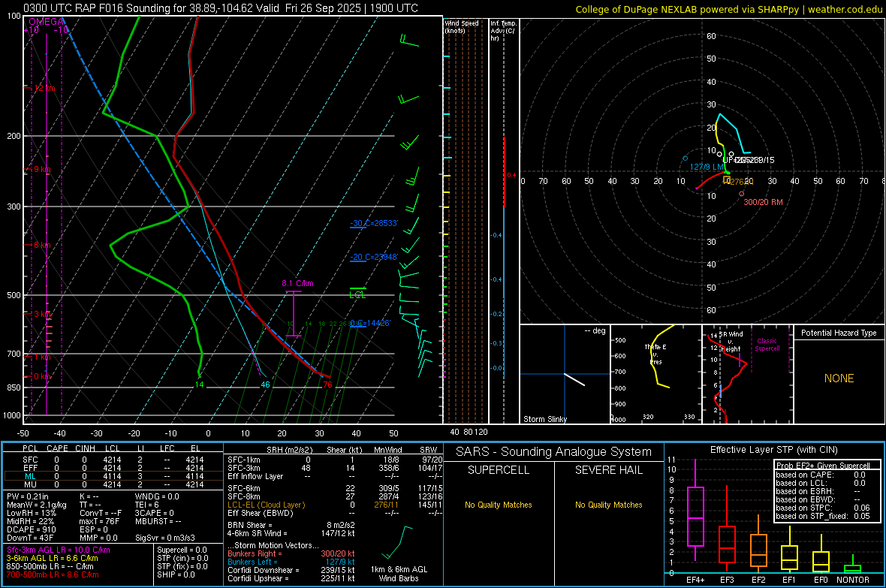Image resolution: width=886 pixels, height=588 pixels.
Task: Click the 1km & 6km AGL Wind Barbs caption
Action: click(x=399, y=574)
